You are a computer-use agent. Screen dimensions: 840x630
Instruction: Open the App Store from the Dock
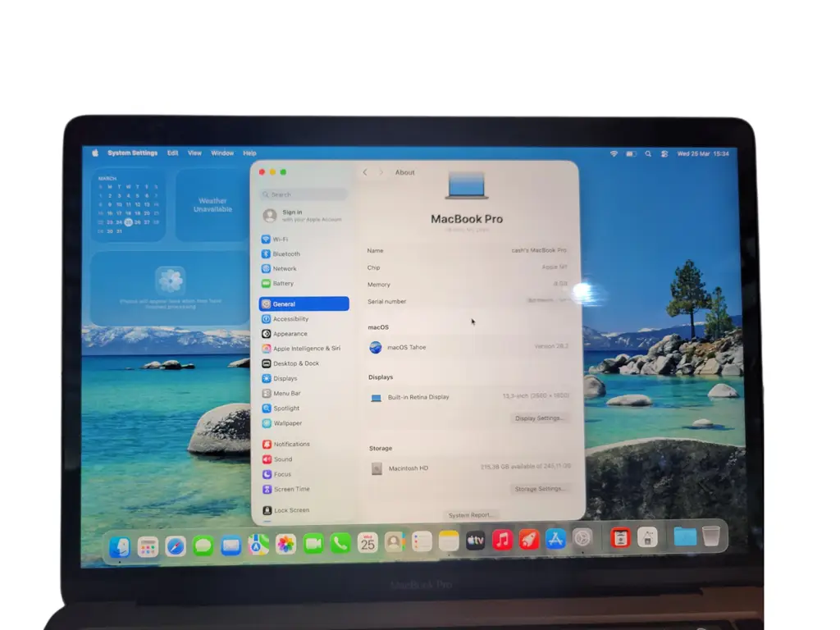[x=555, y=539]
